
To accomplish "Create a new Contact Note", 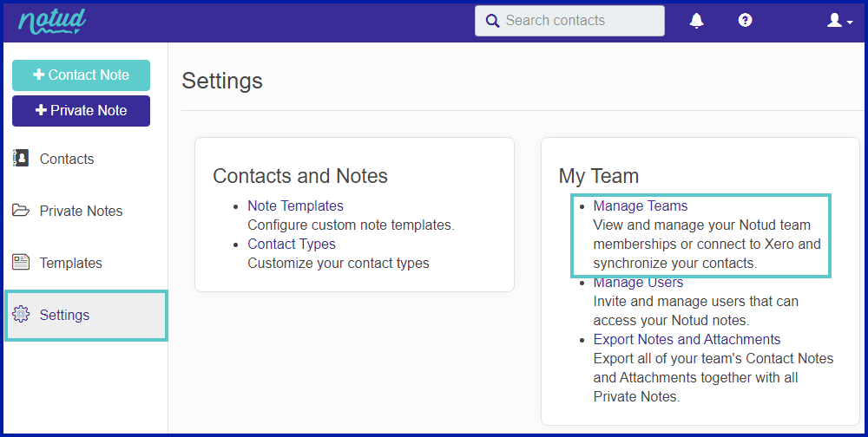I will click(x=81, y=75).
